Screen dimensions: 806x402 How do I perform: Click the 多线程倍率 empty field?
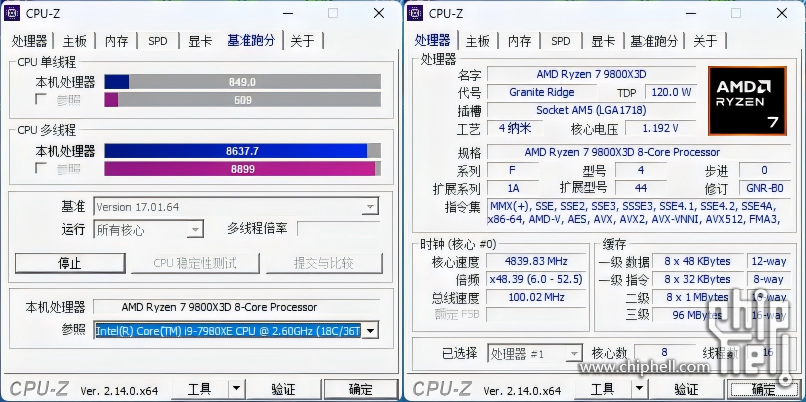tap(339, 229)
